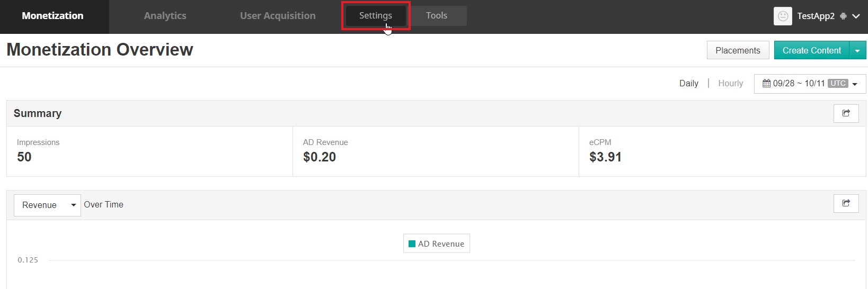868x289 pixels.
Task: Click the UTC timezone badge
Action: (838, 84)
